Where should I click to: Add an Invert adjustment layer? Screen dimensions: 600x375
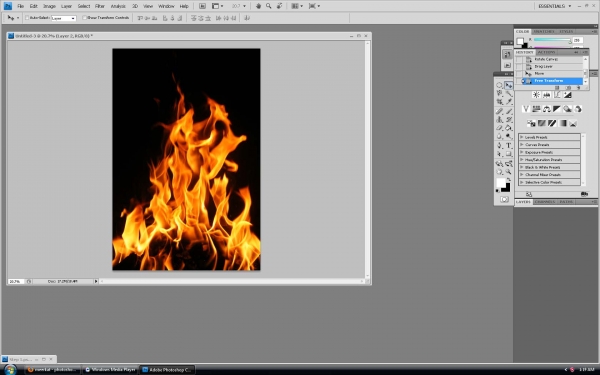[532, 123]
